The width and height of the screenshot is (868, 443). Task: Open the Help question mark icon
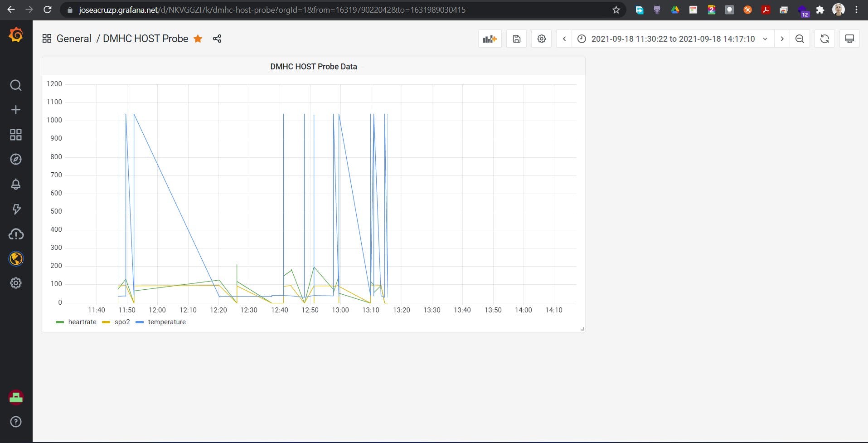coord(16,422)
